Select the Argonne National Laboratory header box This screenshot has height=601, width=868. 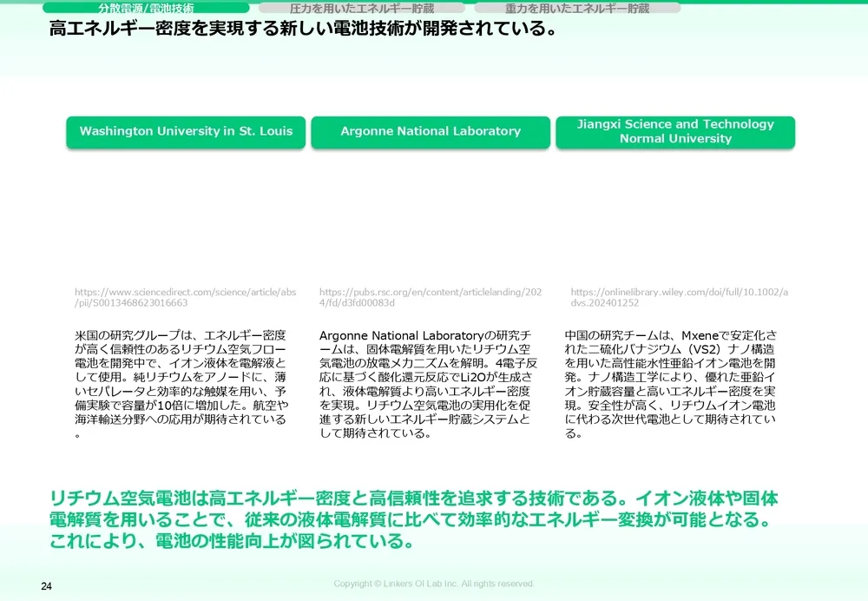(x=431, y=131)
